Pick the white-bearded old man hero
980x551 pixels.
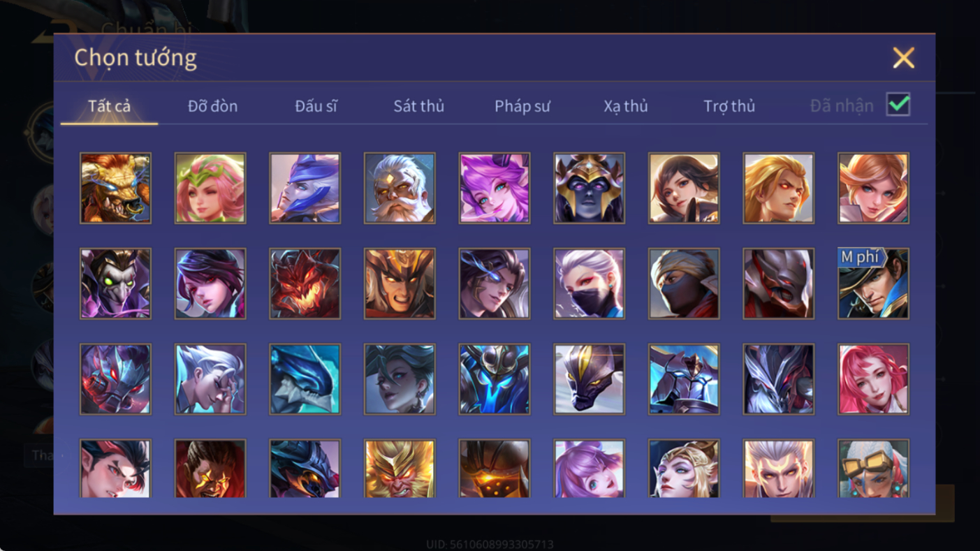[400, 189]
